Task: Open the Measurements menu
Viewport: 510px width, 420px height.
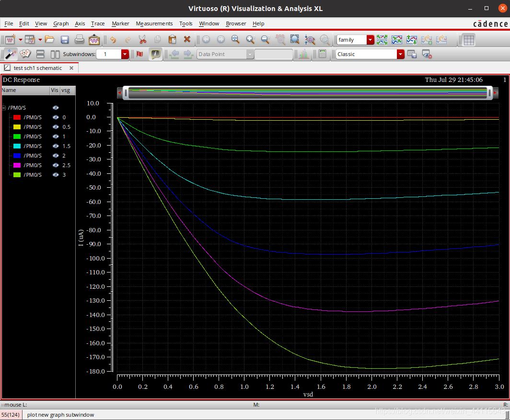Action: point(154,23)
